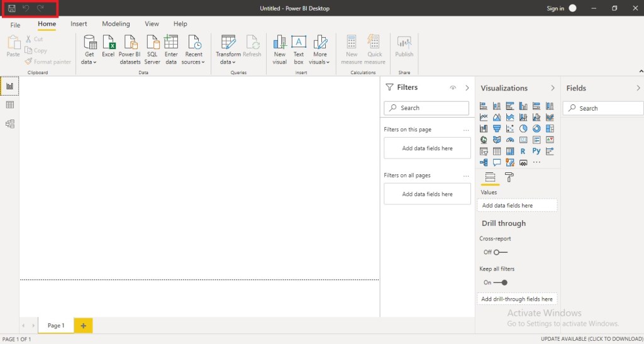This screenshot has width=644, height=344.
Task: Open Model view in left sidebar
Action: click(9, 124)
